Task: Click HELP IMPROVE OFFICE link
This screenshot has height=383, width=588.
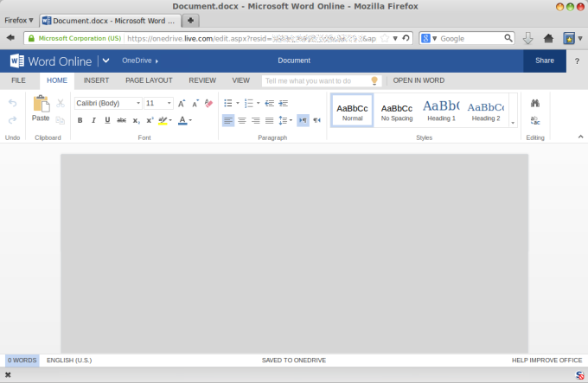Action: tap(546, 361)
